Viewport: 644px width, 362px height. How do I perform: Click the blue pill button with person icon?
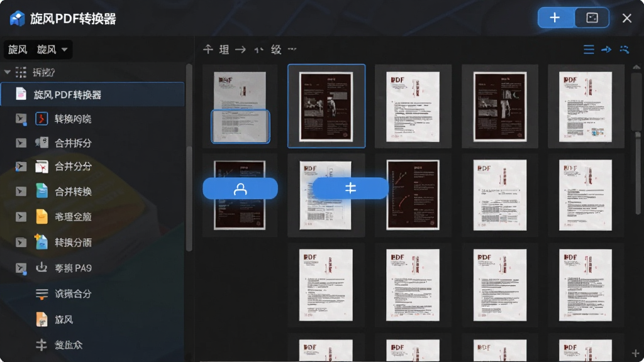tap(240, 189)
